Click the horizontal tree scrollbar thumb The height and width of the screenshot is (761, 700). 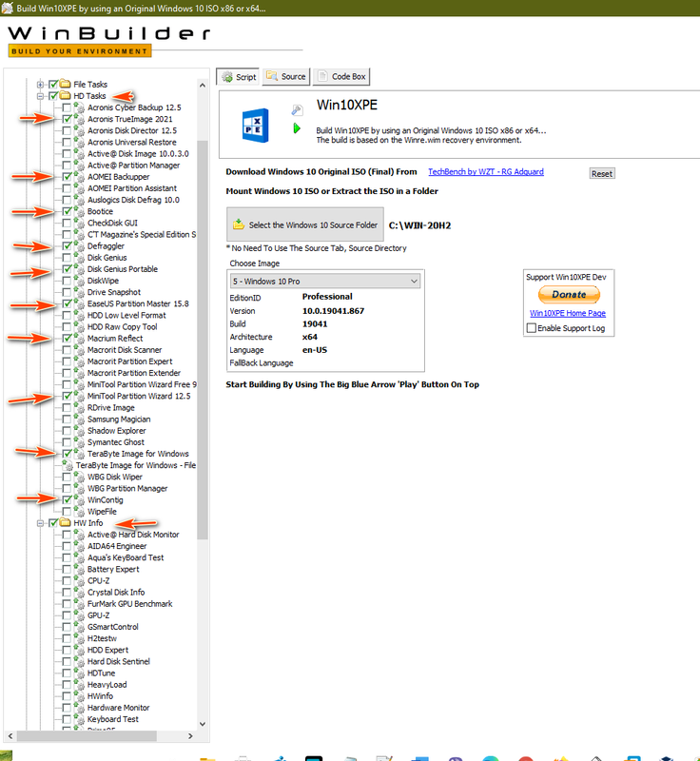87,736
